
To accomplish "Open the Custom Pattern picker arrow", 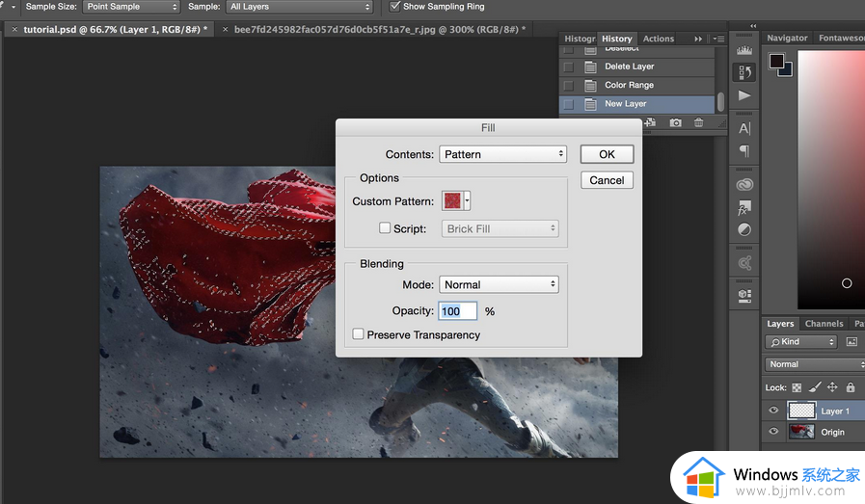I will click(468, 200).
